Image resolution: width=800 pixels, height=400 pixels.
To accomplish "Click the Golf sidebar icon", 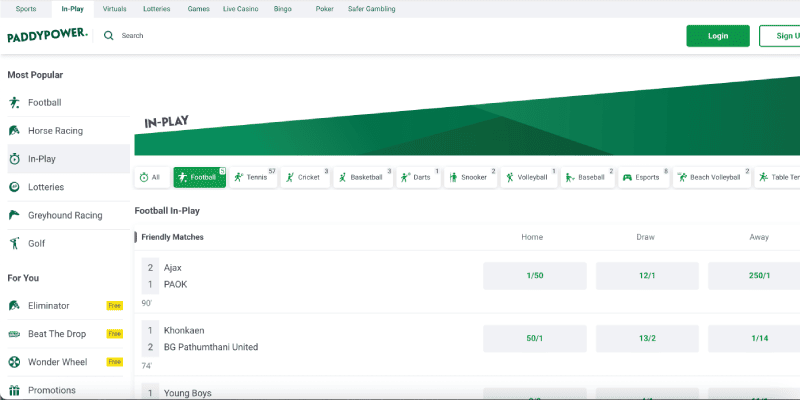I will [14, 243].
